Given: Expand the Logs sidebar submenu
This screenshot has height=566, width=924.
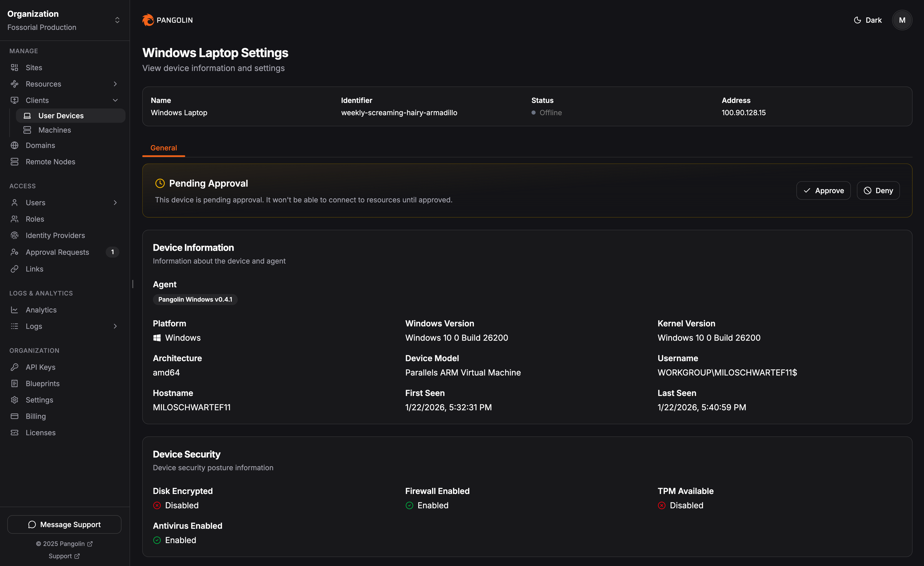Looking at the screenshot, I should click(115, 326).
